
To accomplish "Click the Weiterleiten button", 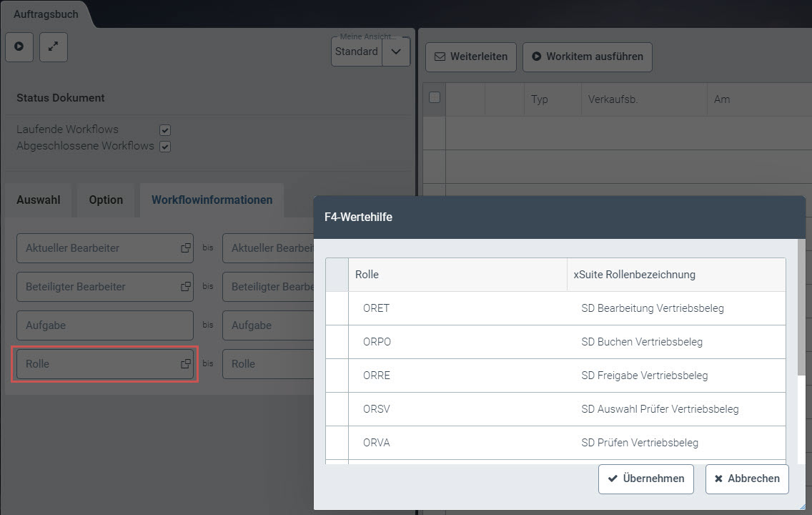I will (471, 57).
